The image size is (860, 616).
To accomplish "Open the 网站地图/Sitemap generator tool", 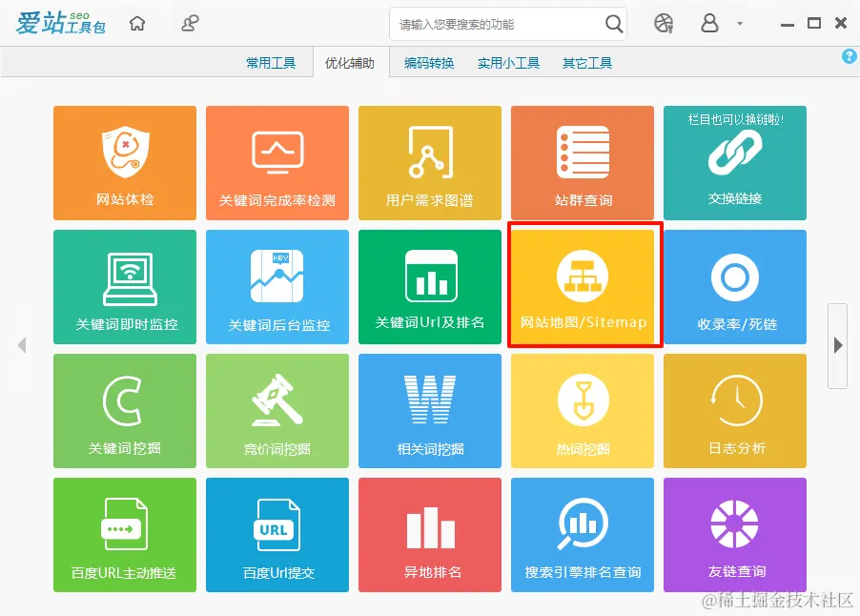I will 583,286.
